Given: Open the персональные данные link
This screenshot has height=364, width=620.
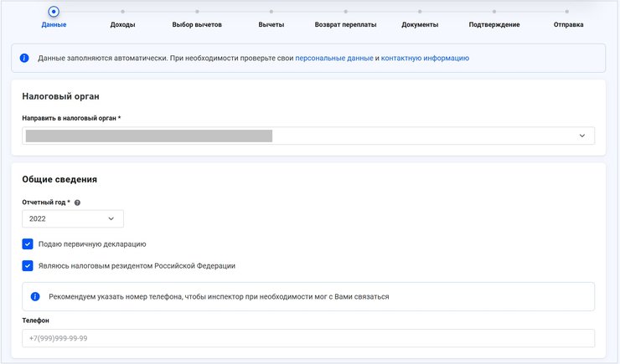Looking at the screenshot, I should click(x=333, y=59).
